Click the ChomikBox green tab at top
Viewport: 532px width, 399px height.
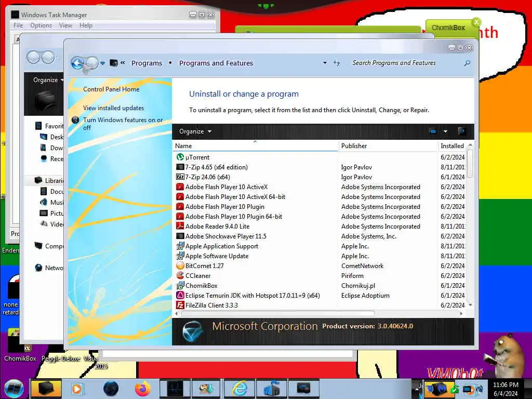coord(453,28)
